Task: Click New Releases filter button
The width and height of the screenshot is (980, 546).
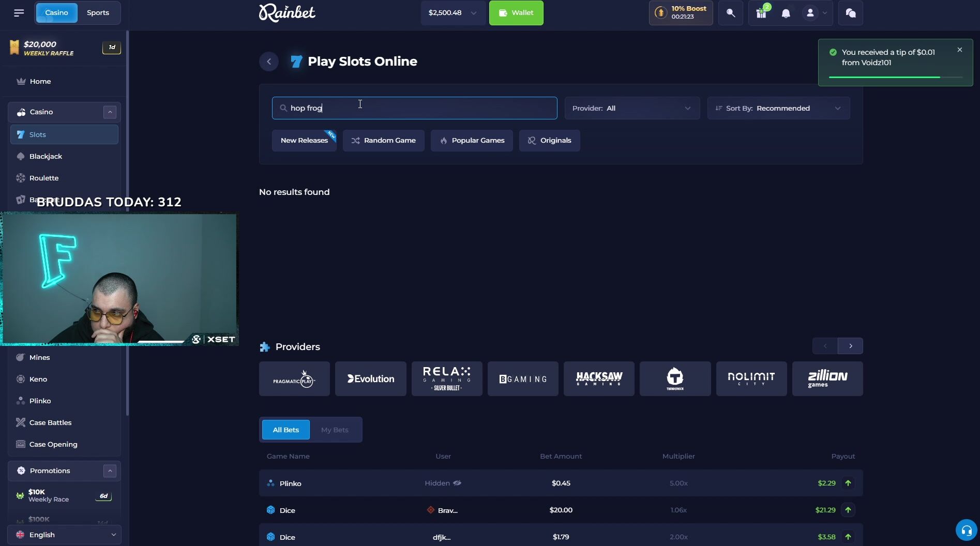Action: coord(304,141)
